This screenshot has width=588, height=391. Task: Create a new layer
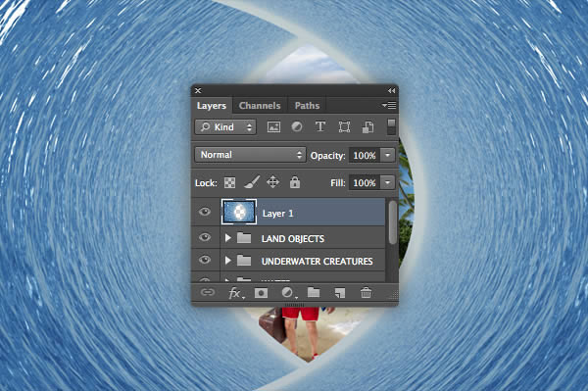[339, 293]
